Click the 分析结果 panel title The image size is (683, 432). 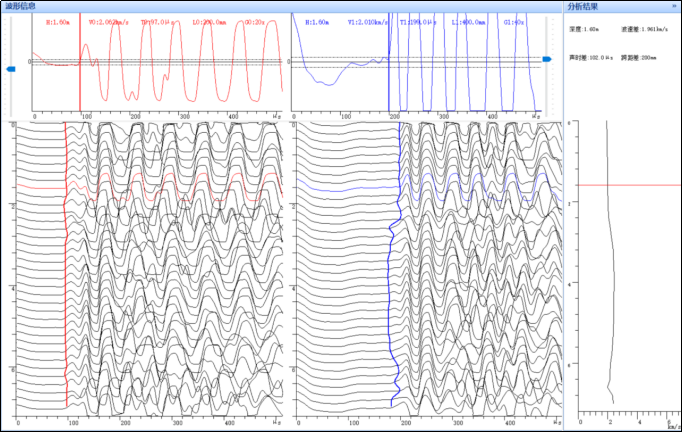pos(582,6)
